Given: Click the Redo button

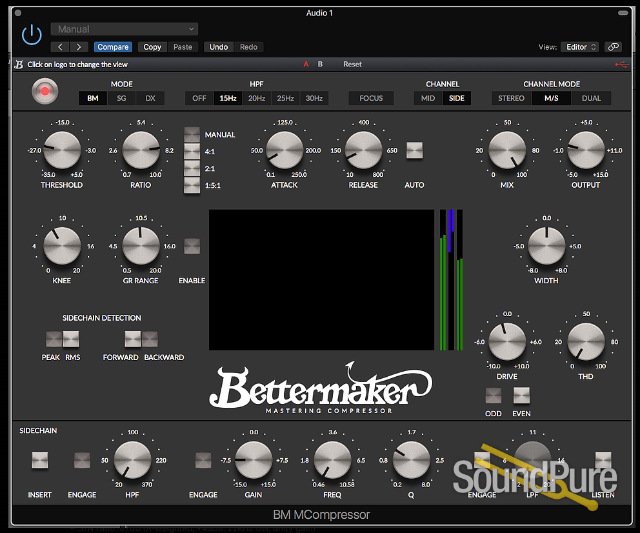Looking at the screenshot, I should [249, 47].
